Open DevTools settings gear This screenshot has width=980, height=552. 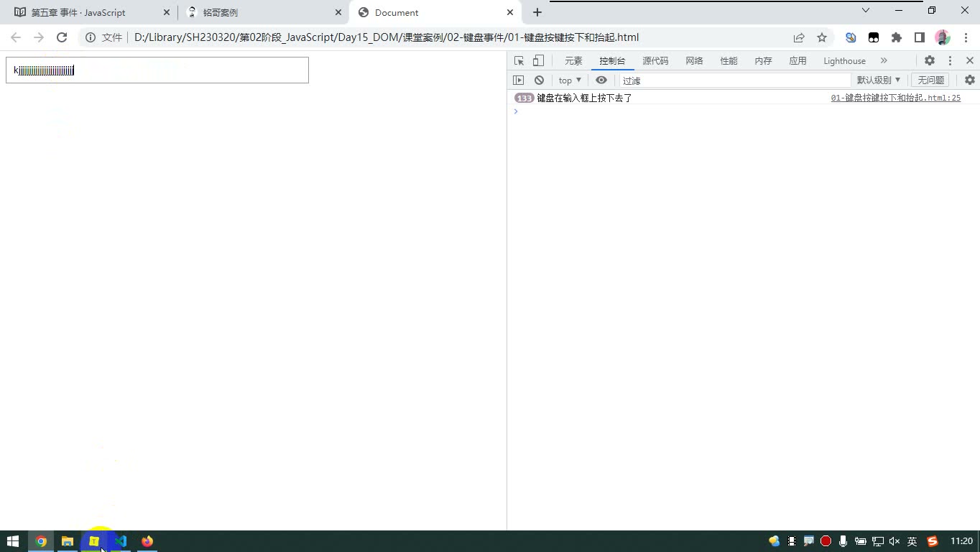point(930,61)
